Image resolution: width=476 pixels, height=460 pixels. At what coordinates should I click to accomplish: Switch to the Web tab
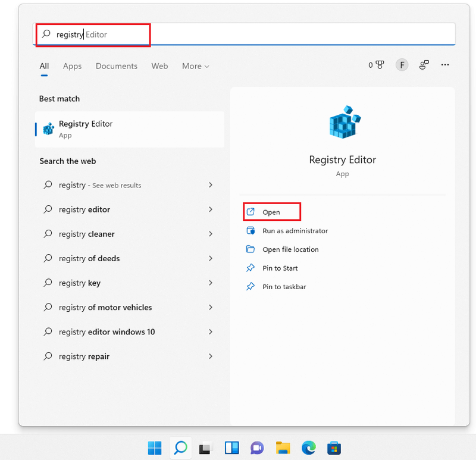tap(159, 66)
